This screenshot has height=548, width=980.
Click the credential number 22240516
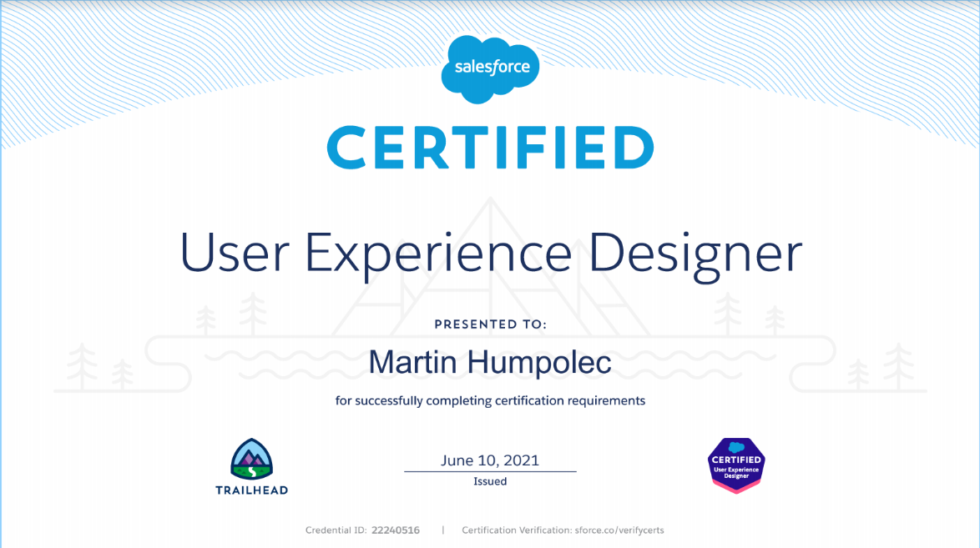click(396, 530)
